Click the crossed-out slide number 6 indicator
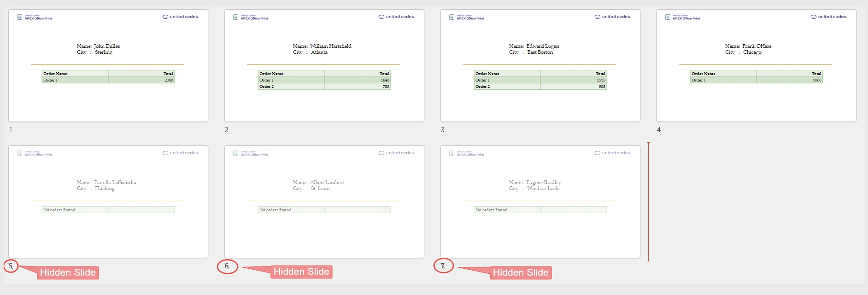The width and height of the screenshot is (868, 295). click(x=227, y=266)
